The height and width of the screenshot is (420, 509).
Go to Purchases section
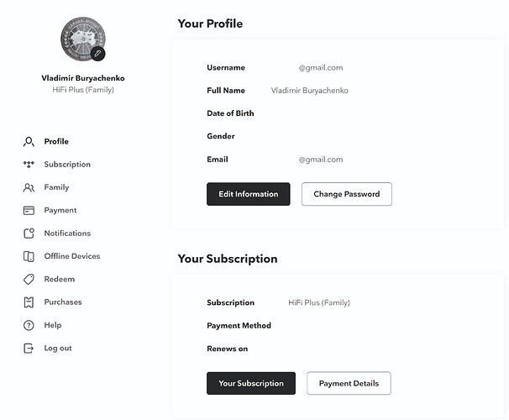(x=63, y=302)
